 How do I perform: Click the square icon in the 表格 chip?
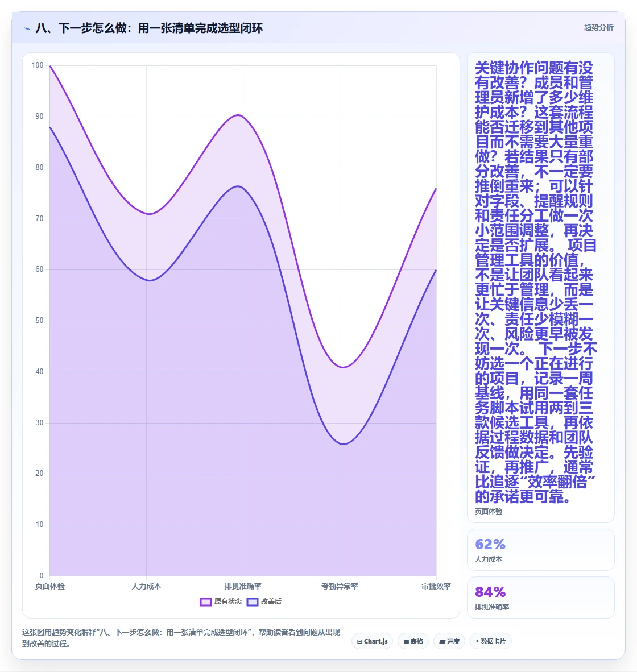406,641
